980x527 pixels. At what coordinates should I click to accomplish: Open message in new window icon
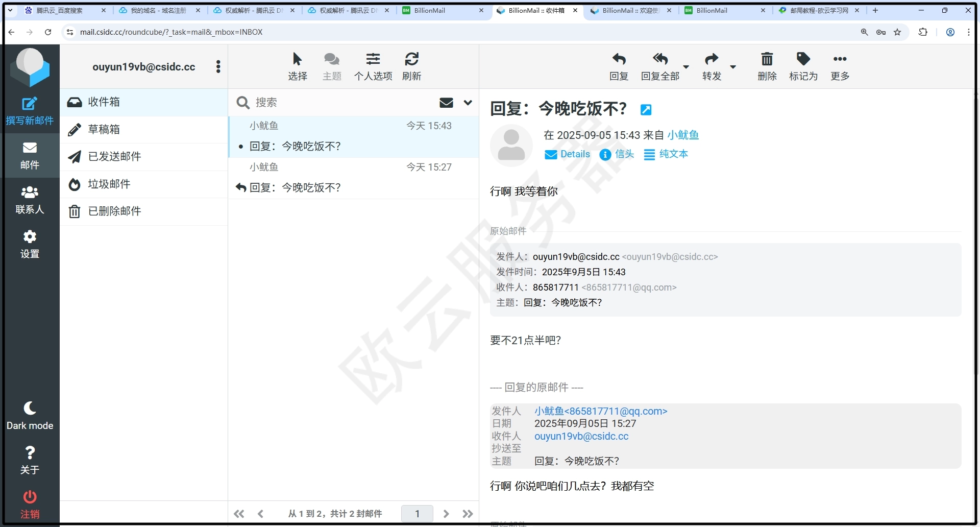(x=646, y=110)
